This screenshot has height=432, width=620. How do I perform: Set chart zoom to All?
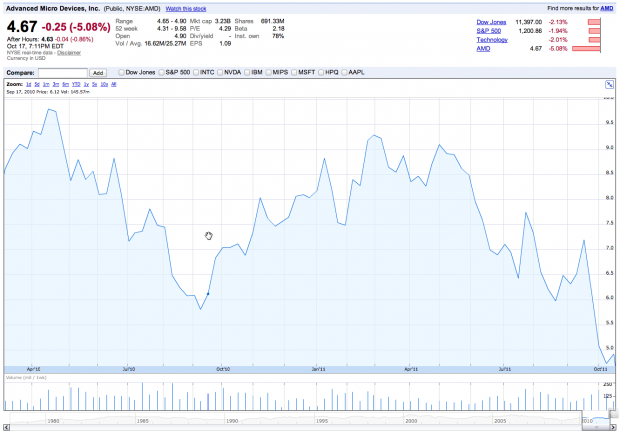point(114,84)
